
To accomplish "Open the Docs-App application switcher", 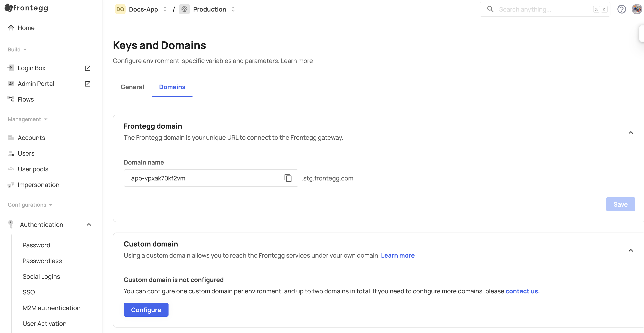I will pyautogui.click(x=165, y=9).
